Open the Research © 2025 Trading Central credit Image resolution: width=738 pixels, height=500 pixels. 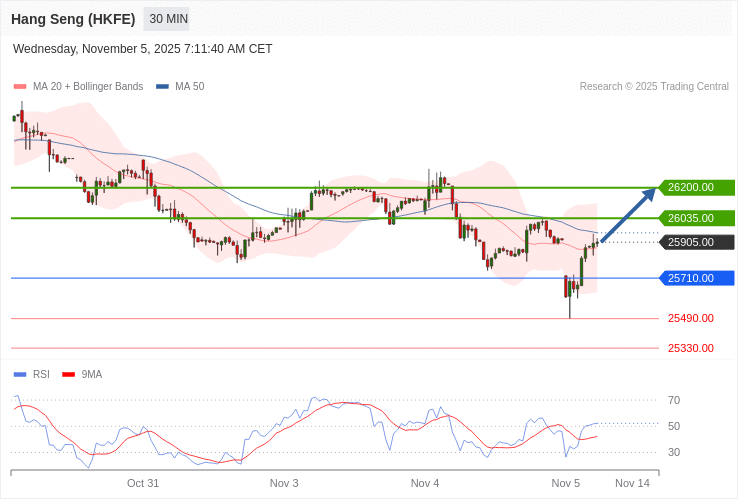click(x=654, y=87)
